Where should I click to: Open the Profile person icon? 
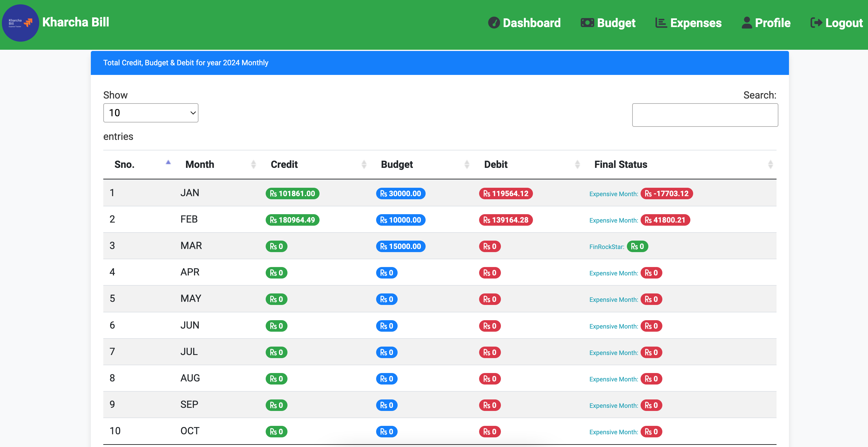click(747, 23)
